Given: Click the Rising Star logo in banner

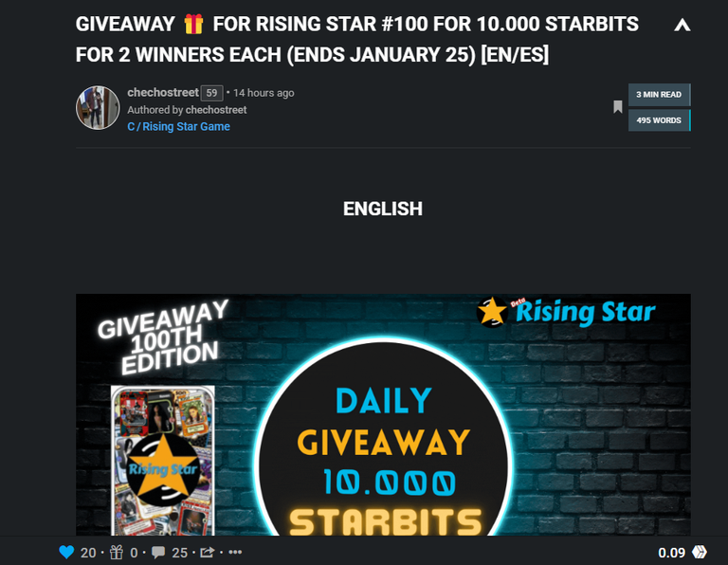Looking at the screenshot, I should point(566,312).
